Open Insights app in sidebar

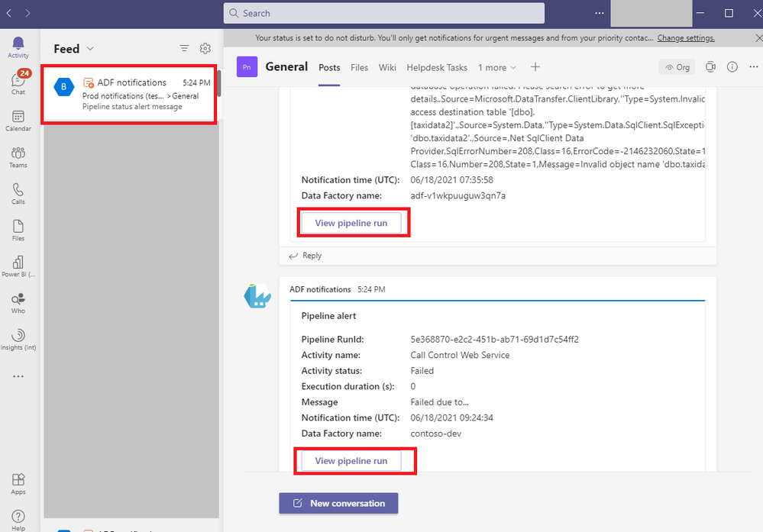pyautogui.click(x=18, y=340)
